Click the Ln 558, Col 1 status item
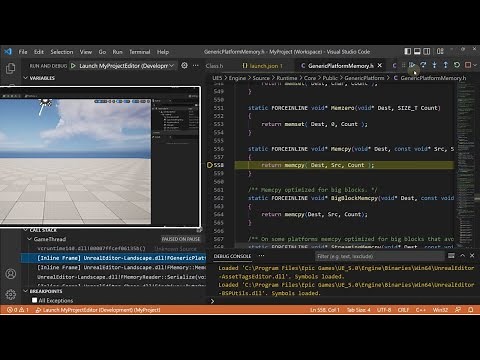 click(x=325, y=310)
